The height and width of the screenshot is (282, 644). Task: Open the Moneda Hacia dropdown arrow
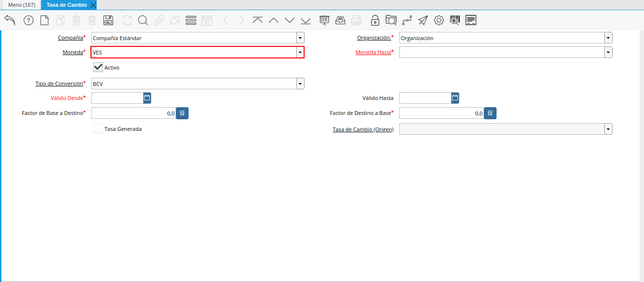[x=608, y=52]
